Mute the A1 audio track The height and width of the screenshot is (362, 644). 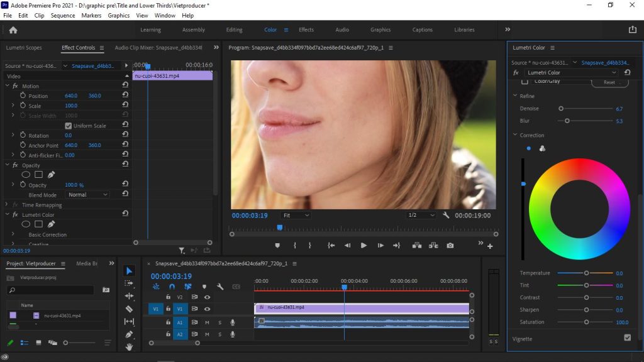point(208,322)
